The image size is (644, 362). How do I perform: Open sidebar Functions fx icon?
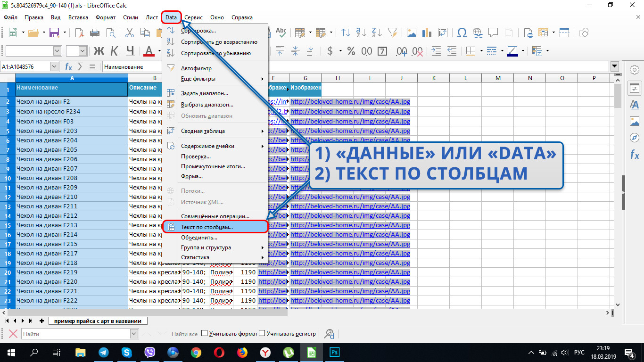pos(635,154)
